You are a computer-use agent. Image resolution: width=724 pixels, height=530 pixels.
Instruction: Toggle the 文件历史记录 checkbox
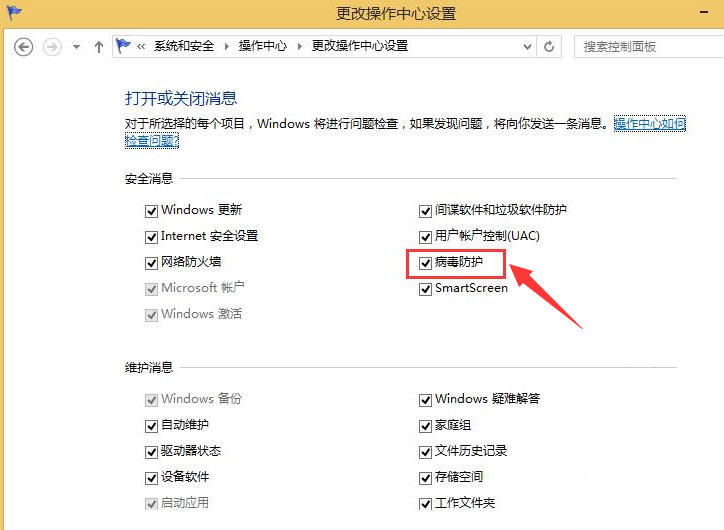425,452
